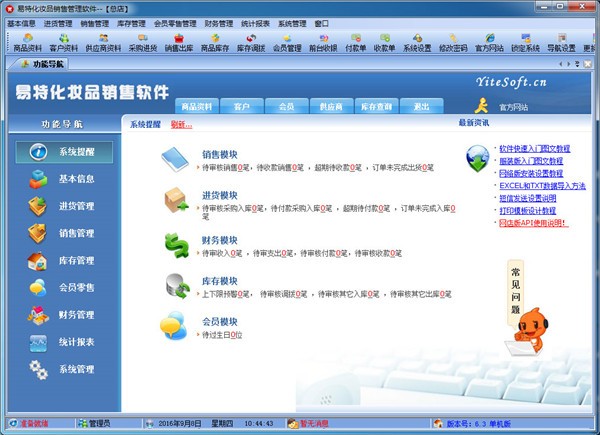The height and width of the screenshot is (435, 600).
Task: Click the 库存管理 house icon in sidebar
Action: (38, 261)
